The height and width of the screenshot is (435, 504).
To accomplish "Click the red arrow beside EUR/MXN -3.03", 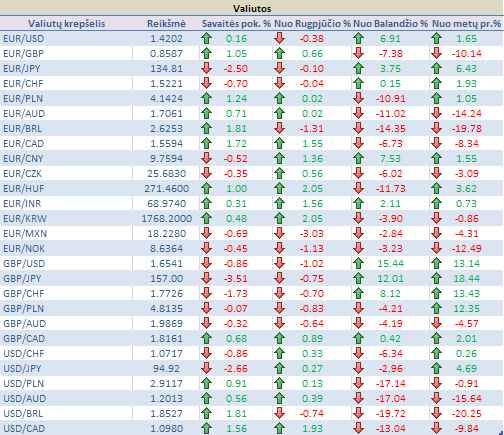I will click(x=279, y=233).
